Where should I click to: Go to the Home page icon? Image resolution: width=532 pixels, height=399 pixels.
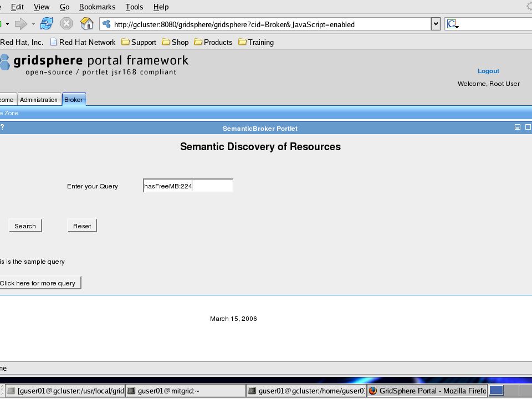coord(87,24)
